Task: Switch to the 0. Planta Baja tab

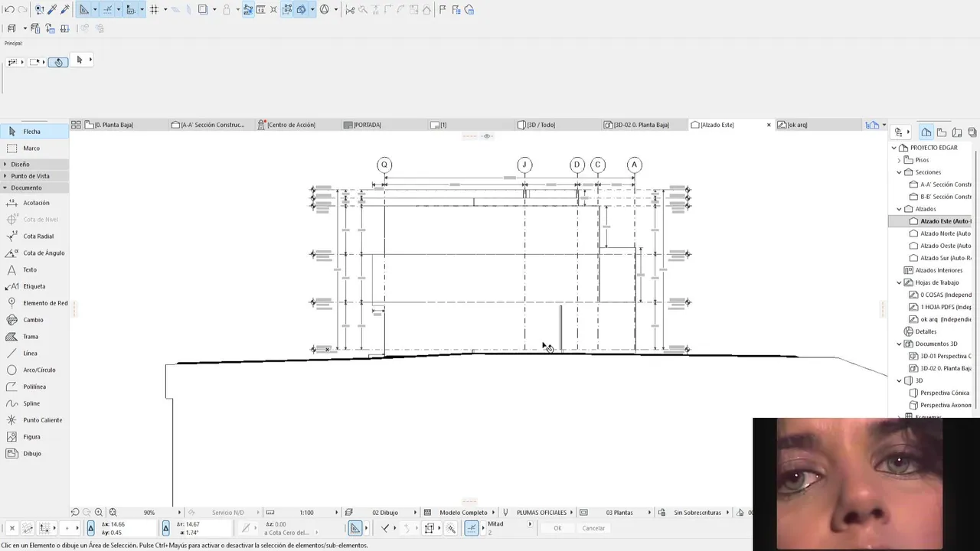Action: pos(125,125)
